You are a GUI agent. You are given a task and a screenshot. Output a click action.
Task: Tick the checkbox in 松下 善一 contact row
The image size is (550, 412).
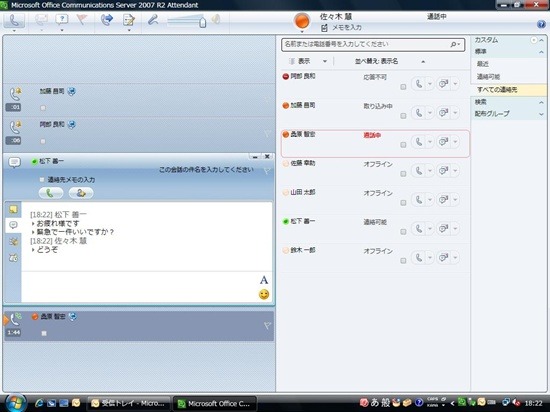(x=403, y=232)
